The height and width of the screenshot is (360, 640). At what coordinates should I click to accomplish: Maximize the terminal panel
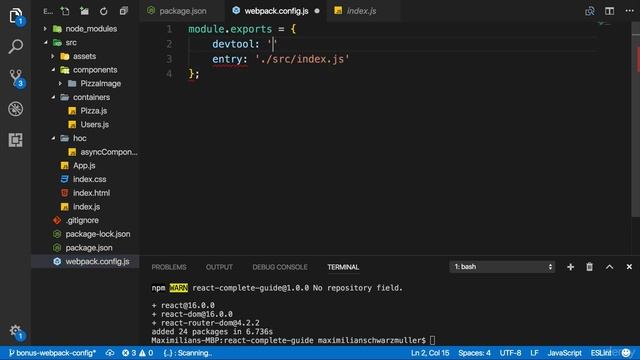pos(609,267)
